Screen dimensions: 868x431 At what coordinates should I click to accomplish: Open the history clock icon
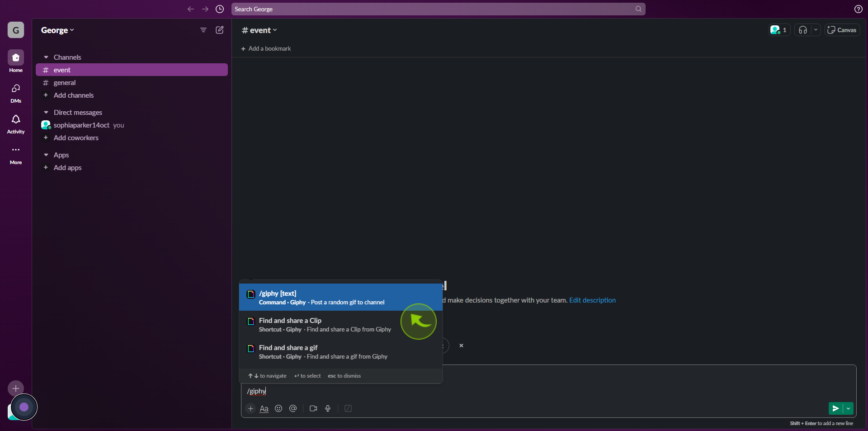pyautogui.click(x=220, y=9)
